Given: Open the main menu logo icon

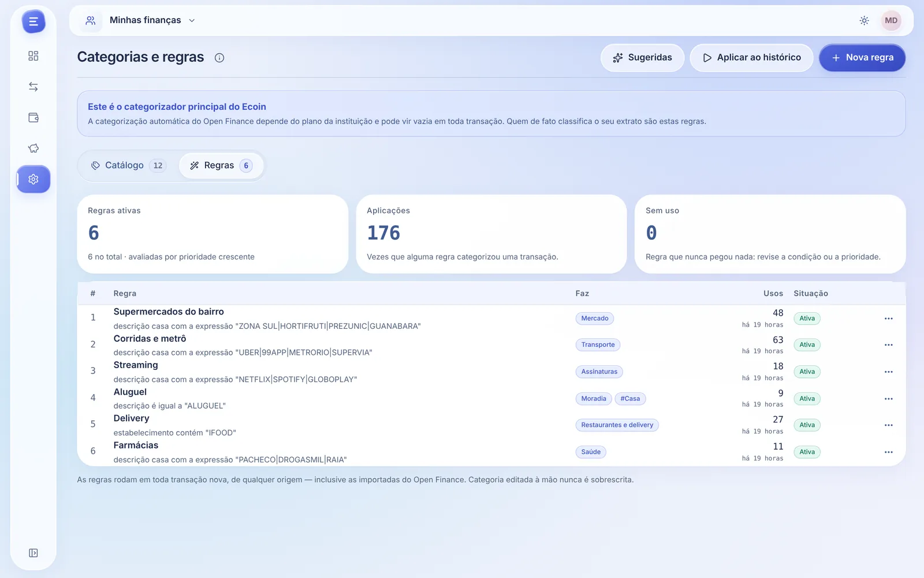Looking at the screenshot, I should 33,22.
